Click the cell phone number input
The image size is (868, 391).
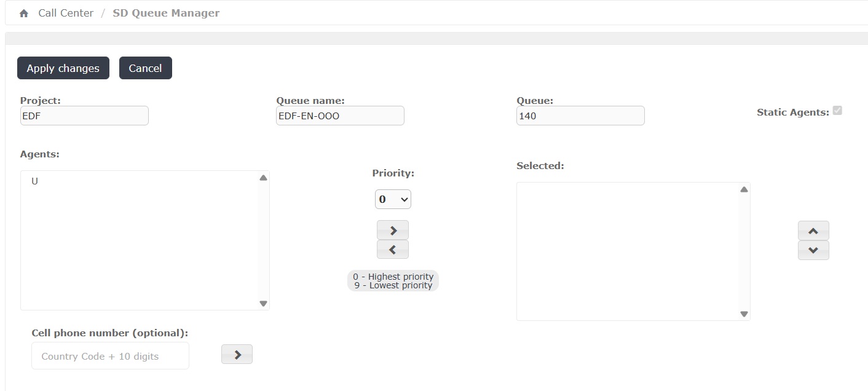110,356
